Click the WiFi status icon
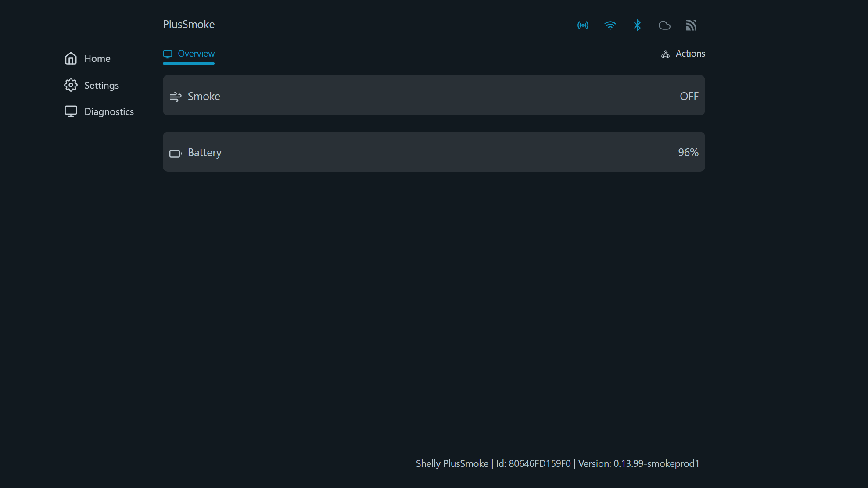The image size is (868, 488). pos(610,25)
